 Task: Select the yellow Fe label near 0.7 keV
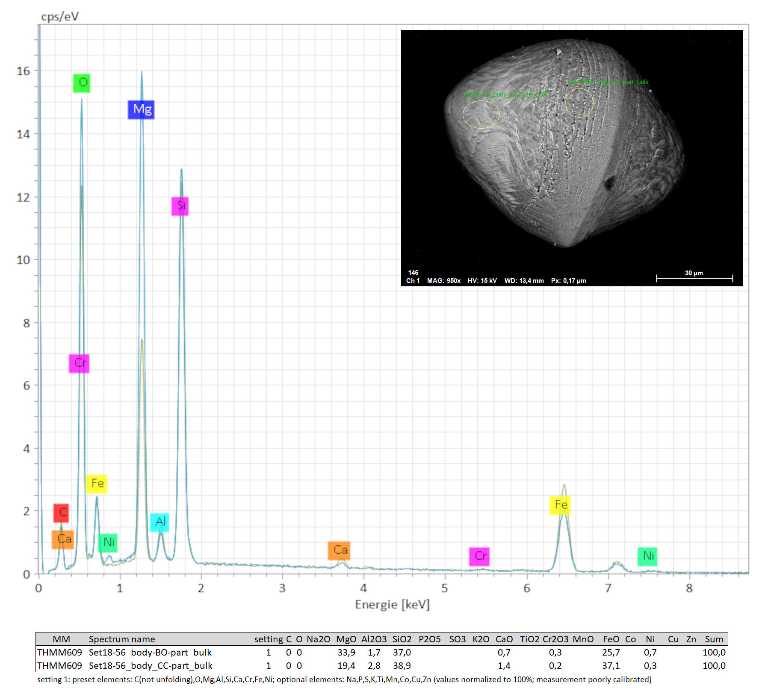(x=97, y=484)
